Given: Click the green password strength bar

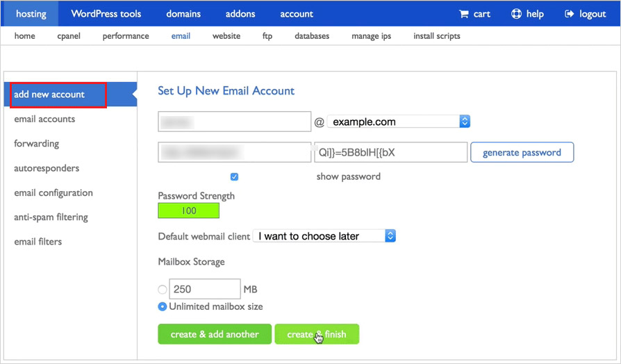Looking at the screenshot, I should pyautogui.click(x=189, y=210).
